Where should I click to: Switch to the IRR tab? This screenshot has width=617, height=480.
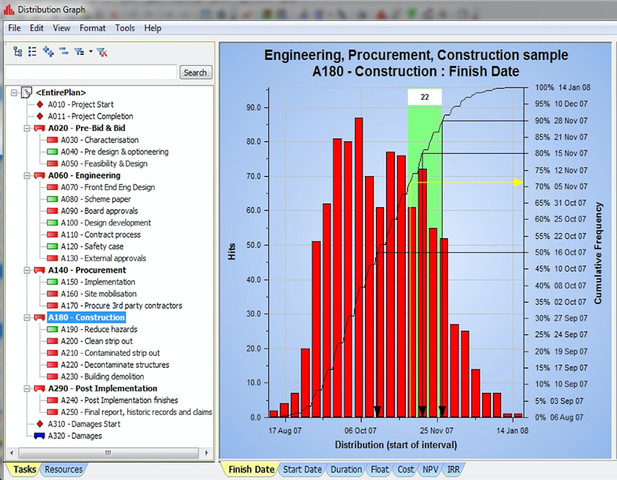pos(453,469)
